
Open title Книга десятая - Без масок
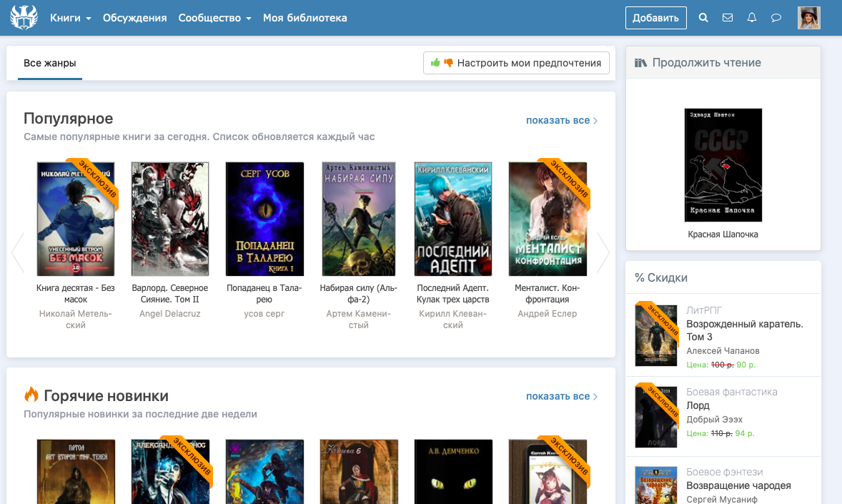[x=76, y=293]
